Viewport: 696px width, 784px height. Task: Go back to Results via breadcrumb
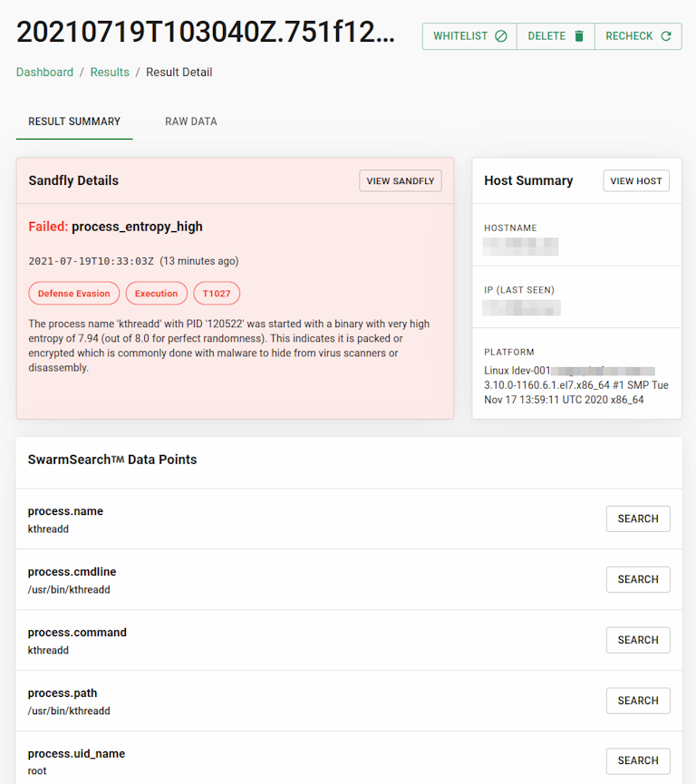point(110,72)
